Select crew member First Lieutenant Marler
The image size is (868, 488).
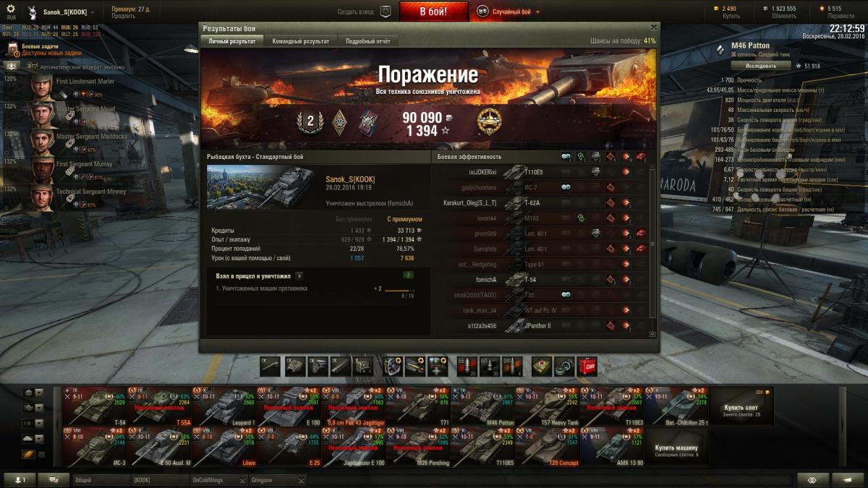[x=65, y=87]
